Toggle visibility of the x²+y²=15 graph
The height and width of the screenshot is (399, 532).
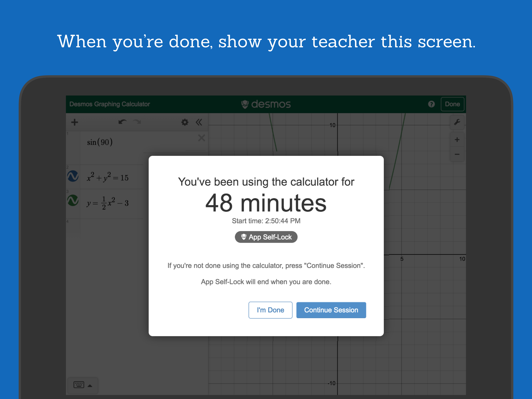point(73,176)
